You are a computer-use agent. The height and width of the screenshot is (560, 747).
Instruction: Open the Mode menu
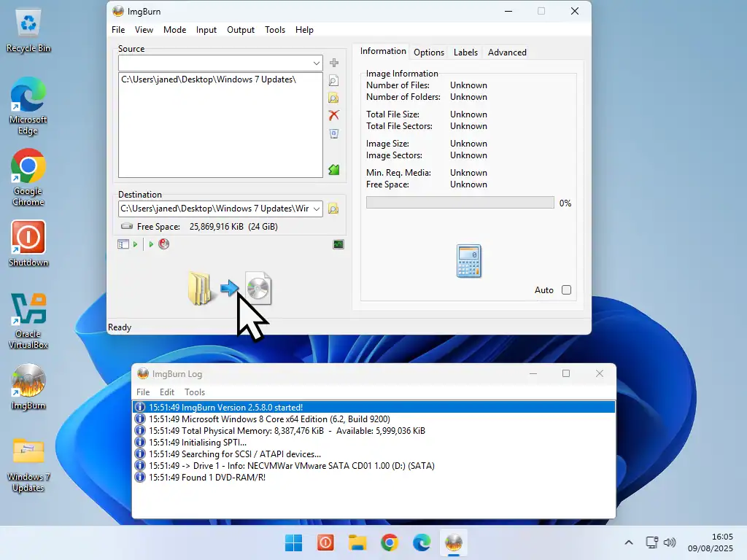pyautogui.click(x=174, y=30)
